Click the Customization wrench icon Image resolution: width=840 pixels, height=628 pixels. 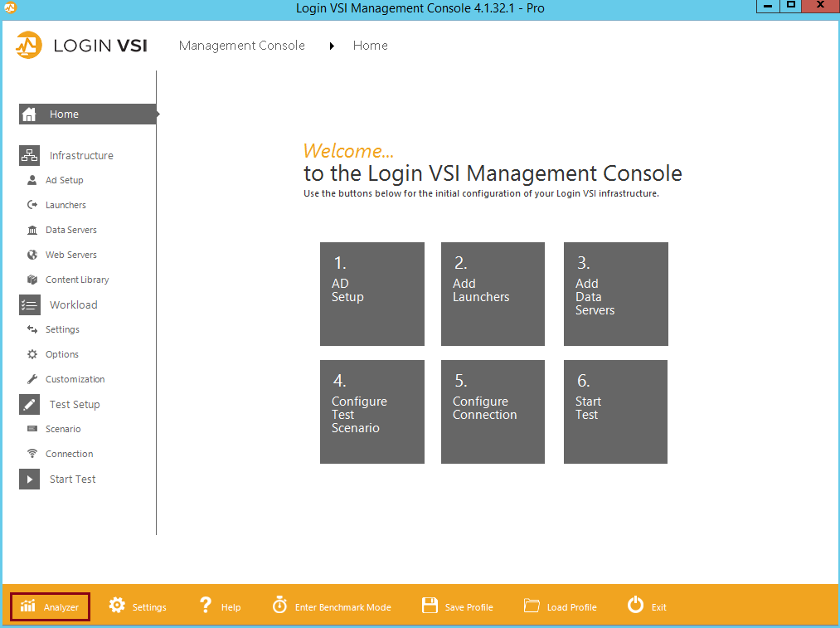[32, 379]
